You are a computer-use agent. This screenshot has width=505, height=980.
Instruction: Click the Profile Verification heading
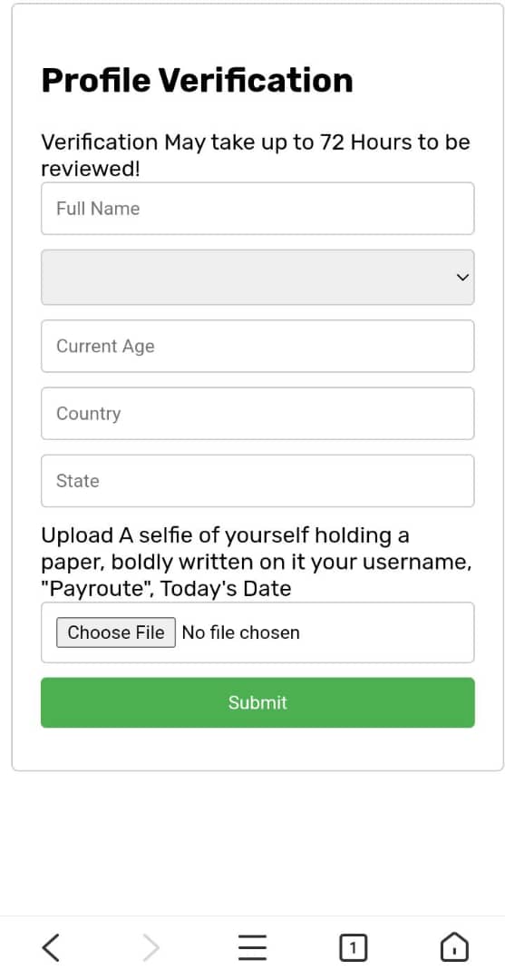198,82
